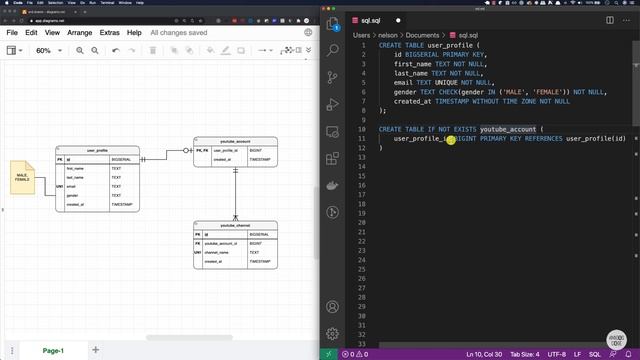Click Documents in editor breadcrumb
Screen dimensions: 640x360
point(422,36)
